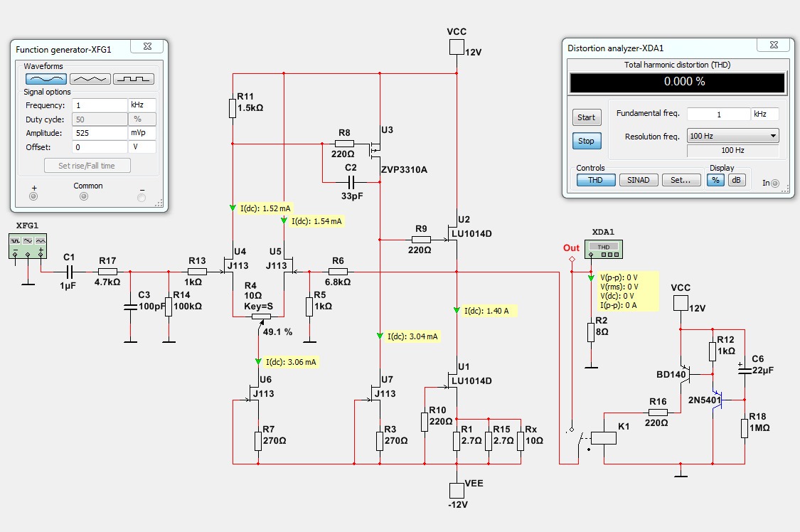The width and height of the screenshot is (800, 532).
Task: Select the J113 JFET U6
Action: tap(254, 394)
